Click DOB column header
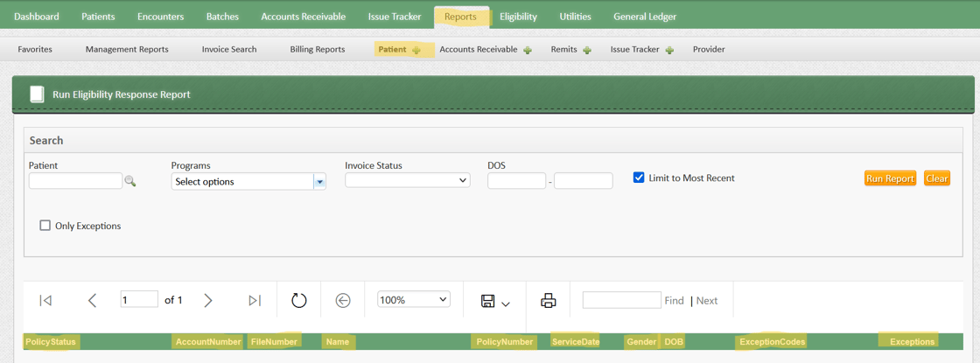 click(674, 342)
